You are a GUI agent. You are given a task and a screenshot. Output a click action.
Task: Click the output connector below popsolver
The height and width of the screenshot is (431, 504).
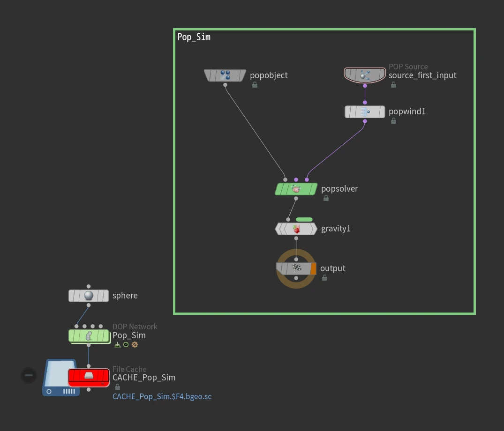[x=296, y=199]
